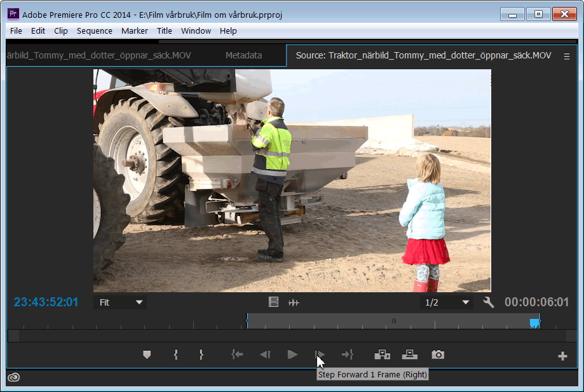Click the Mark Out bracket button
Viewport: 584px width, 392px height.
click(x=201, y=355)
